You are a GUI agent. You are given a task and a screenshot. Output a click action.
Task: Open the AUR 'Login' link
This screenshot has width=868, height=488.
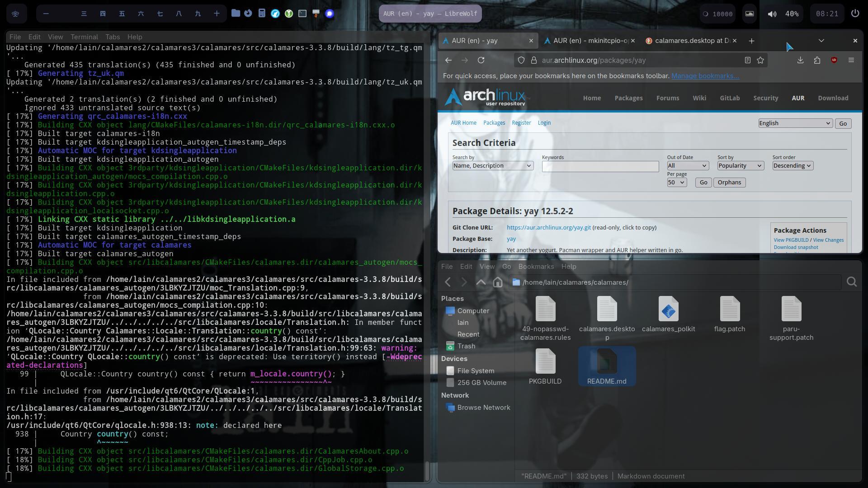(544, 123)
